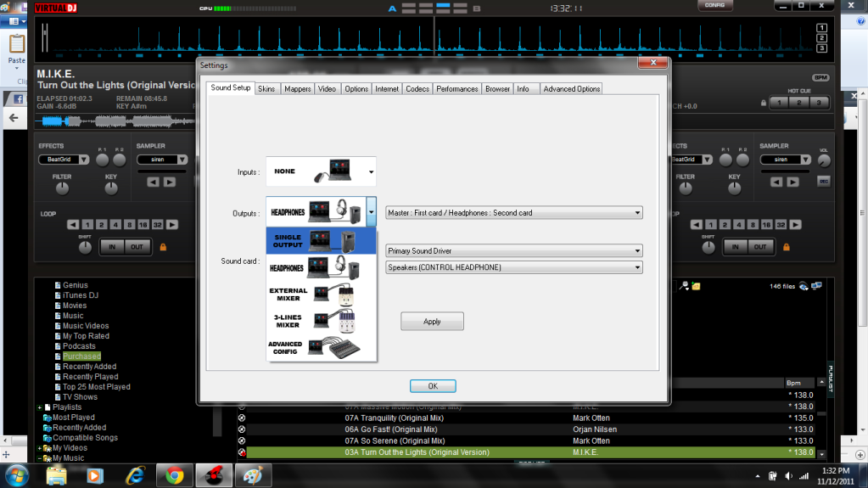Click right sampler REC button
The height and width of the screenshot is (488, 868).
click(824, 182)
